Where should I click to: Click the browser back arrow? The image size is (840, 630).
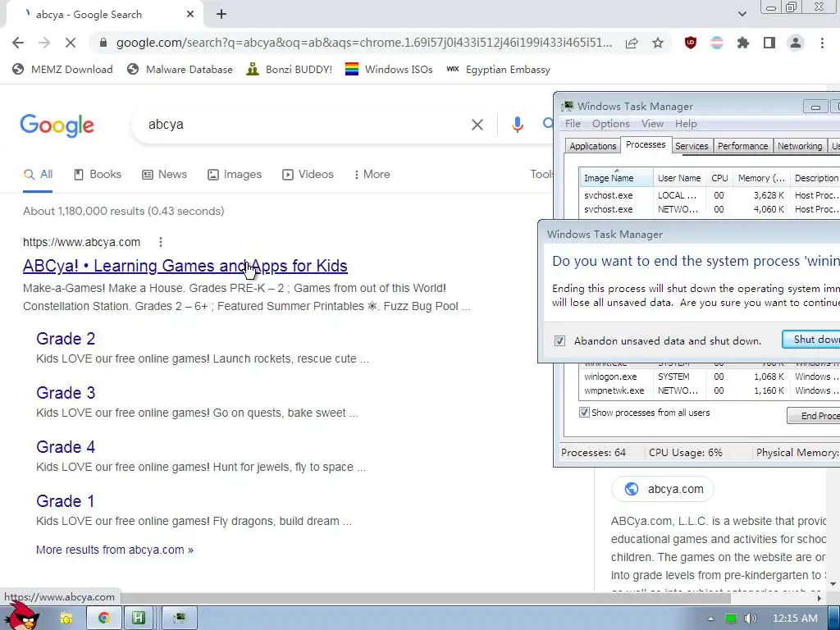point(18,43)
